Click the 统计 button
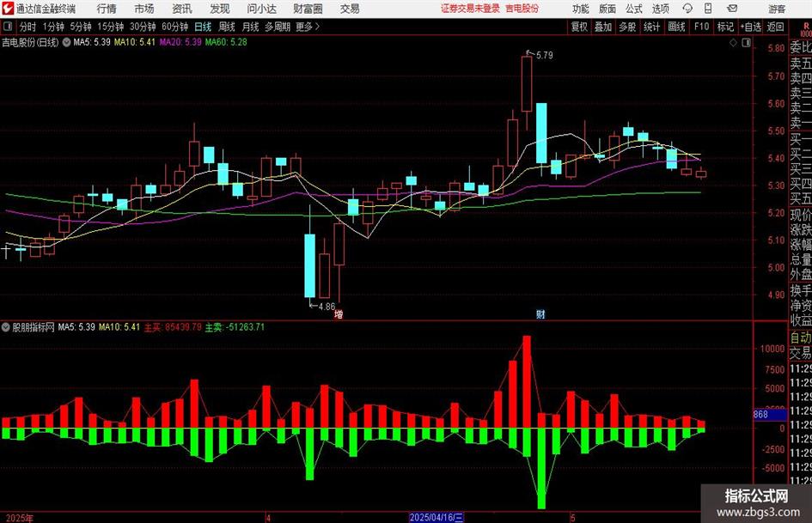The height and width of the screenshot is (523, 812). 651,27
